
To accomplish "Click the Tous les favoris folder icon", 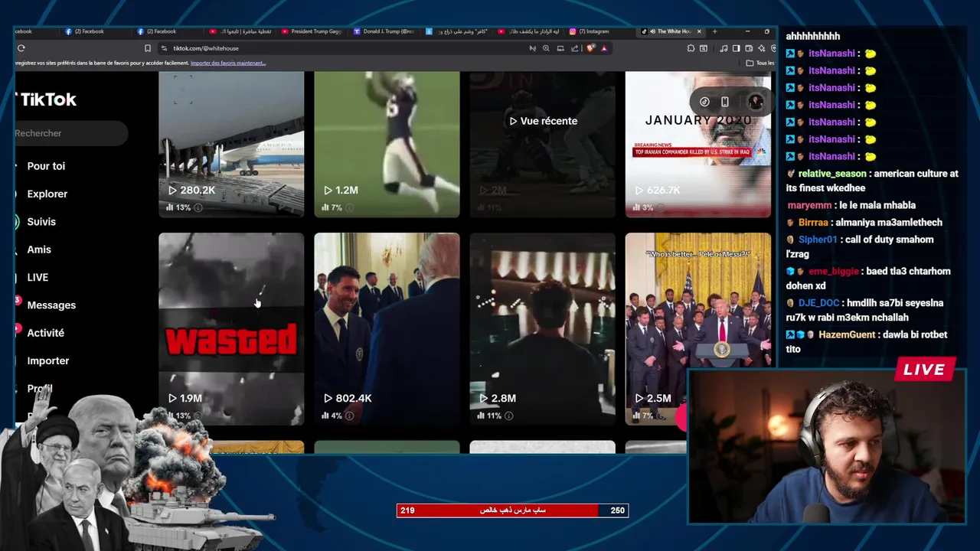I will click(750, 63).
